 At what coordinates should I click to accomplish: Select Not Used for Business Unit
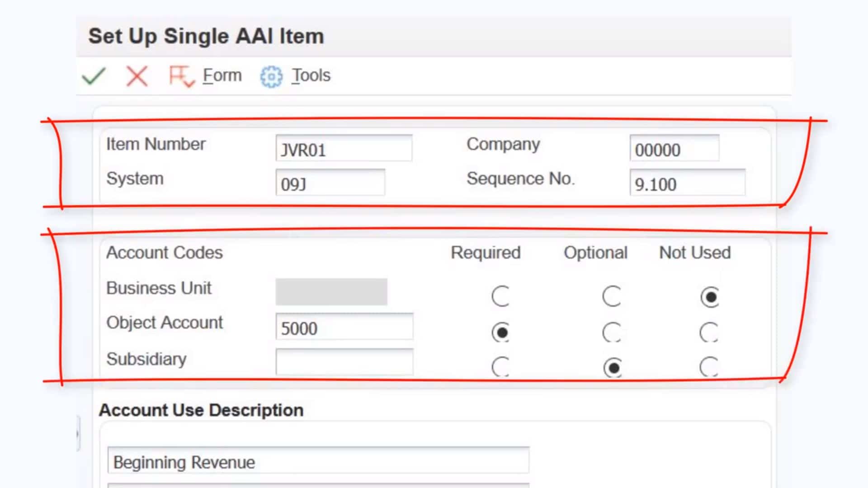[x=710, y=297]
